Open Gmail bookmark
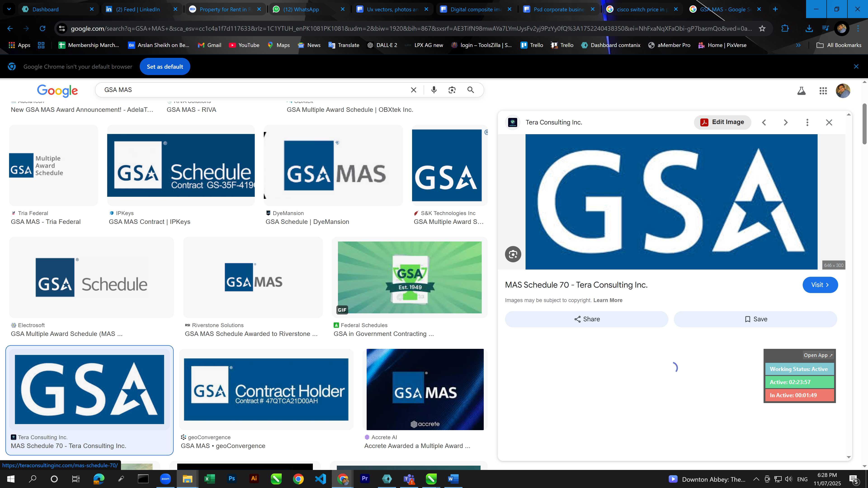 pyautogui.click(x=210, y=45)
